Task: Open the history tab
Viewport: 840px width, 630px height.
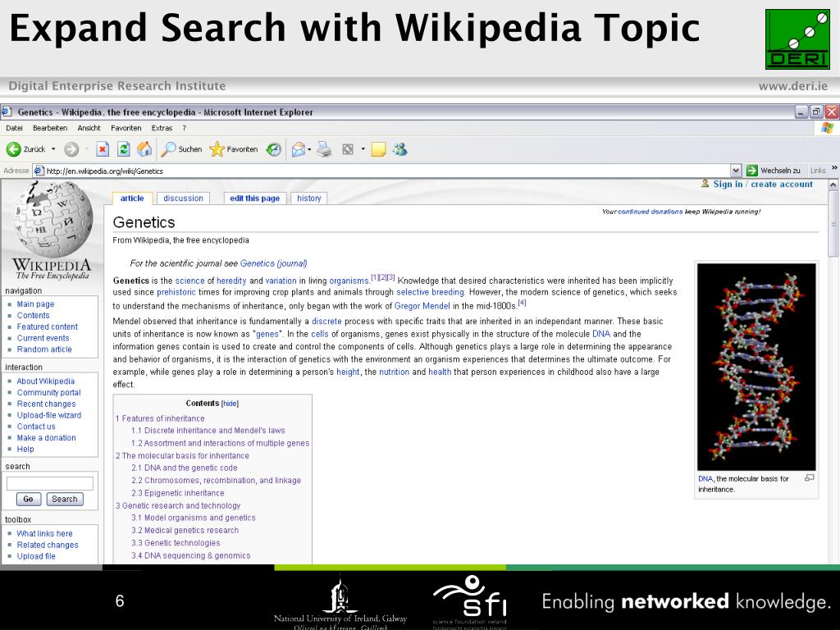Action: (309, 199)
